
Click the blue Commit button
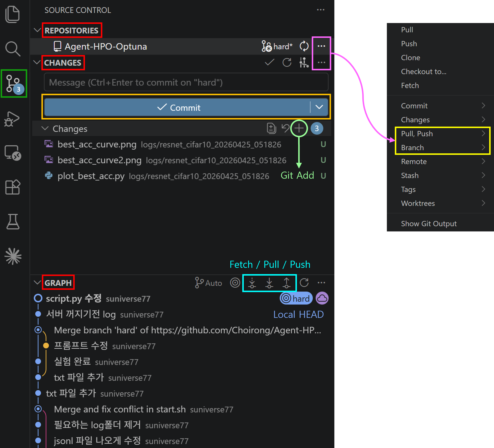pyautogui.click(x=177, y=107)
